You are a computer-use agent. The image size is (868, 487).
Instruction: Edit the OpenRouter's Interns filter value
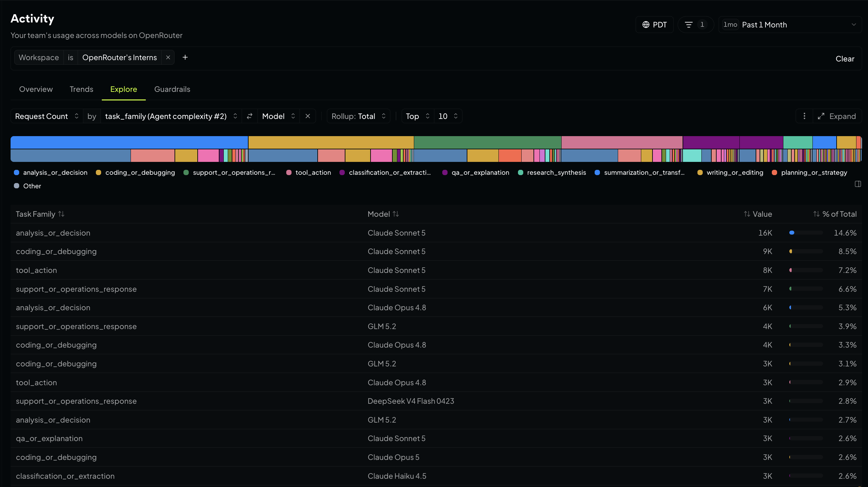click(x=120, y=57)
